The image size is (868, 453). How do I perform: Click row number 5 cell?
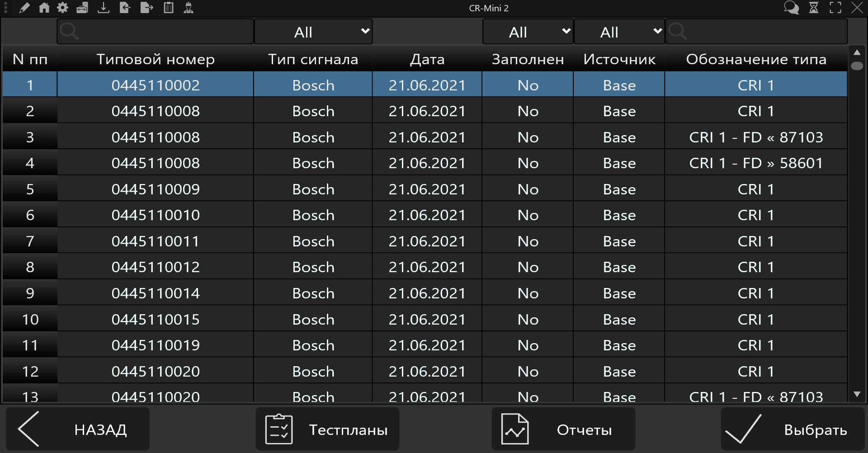click(x=30, y=189)
